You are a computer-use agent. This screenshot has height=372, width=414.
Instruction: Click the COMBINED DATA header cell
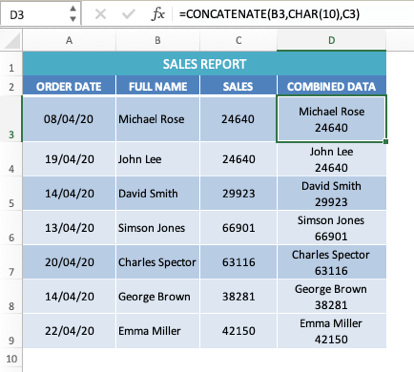(x=331, y=86)
